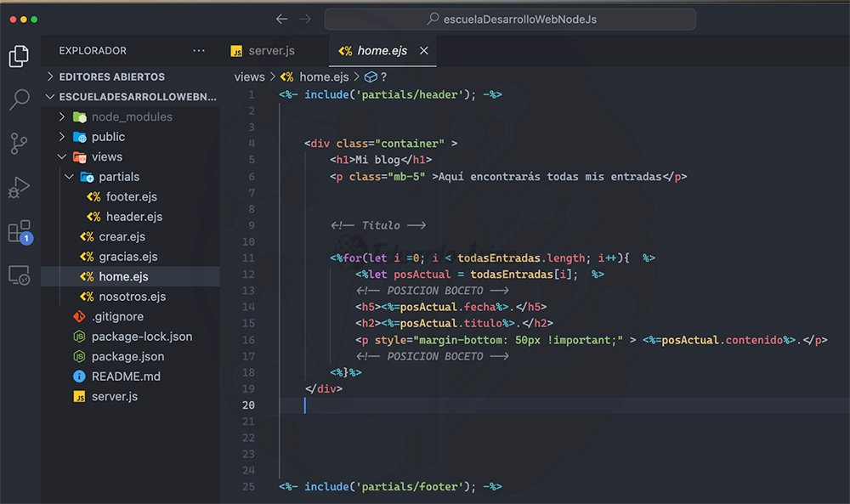Click the macOS green zoom button

[34, 19]
